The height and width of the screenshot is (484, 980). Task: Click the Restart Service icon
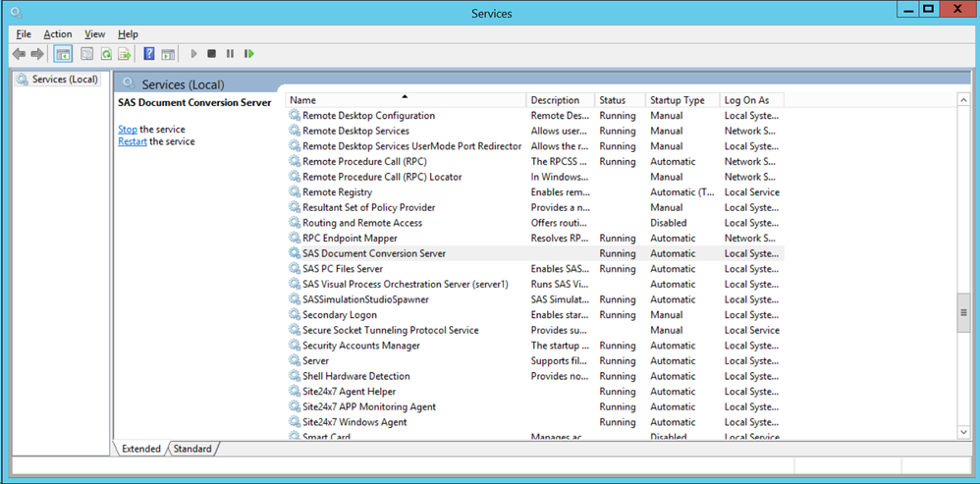point(249,54)
